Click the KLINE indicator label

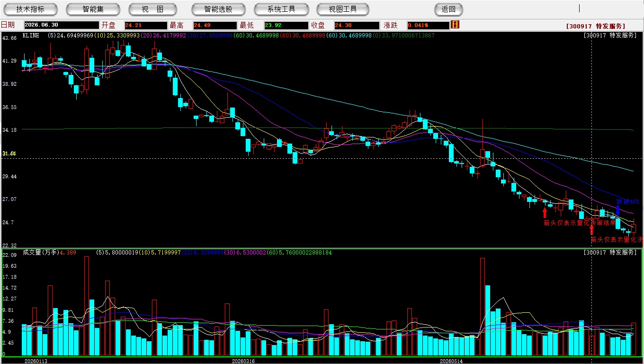pos(31,36)
